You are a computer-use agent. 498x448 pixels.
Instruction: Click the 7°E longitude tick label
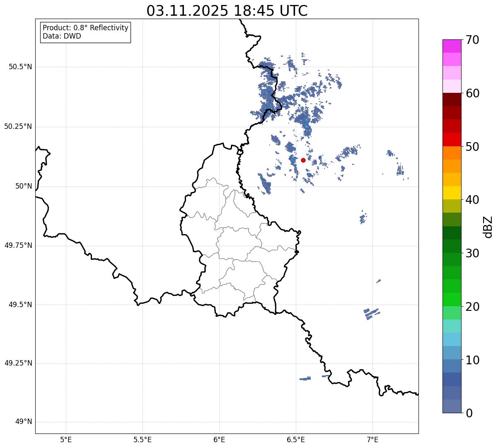point(372,439)
